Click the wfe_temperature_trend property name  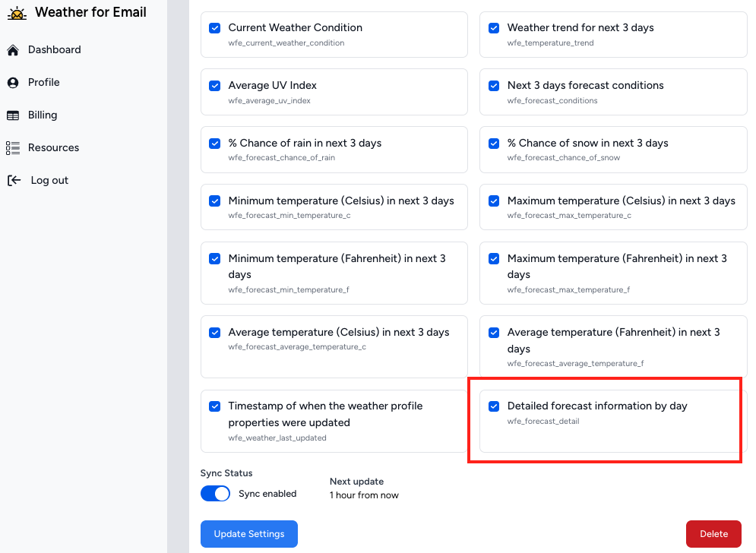(551, 43)
